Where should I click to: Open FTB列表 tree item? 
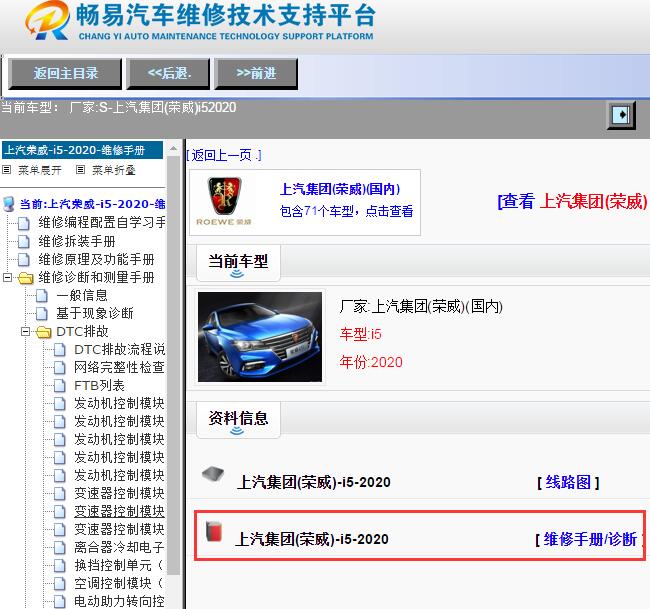[99, 386]
